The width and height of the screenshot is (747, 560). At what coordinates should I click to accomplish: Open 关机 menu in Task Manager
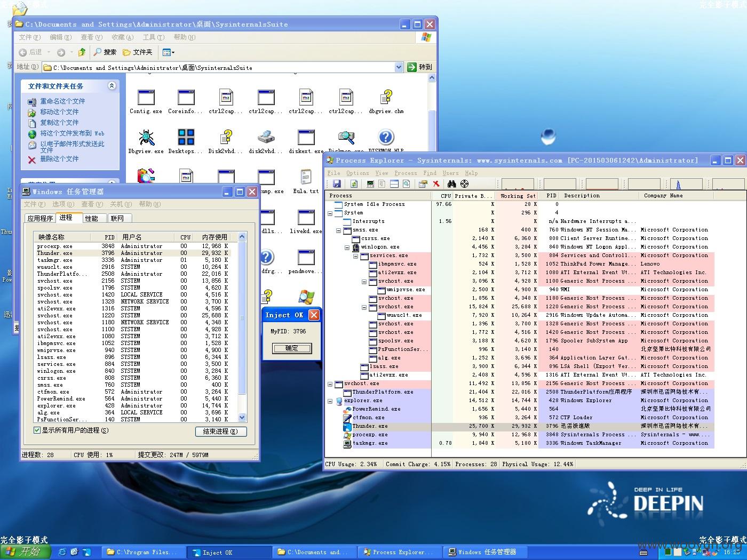(121, 204)
